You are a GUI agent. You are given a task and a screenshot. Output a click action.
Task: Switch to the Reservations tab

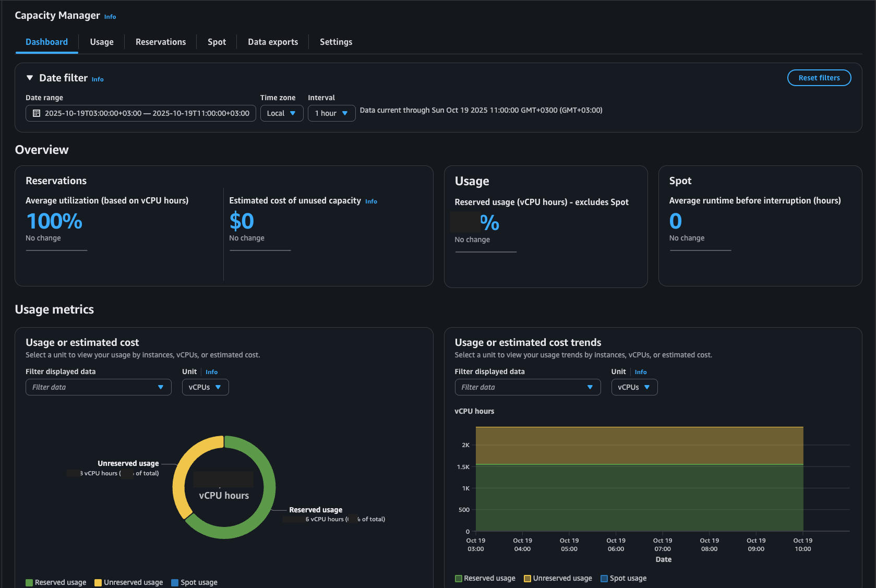click(x=161, y=42)
